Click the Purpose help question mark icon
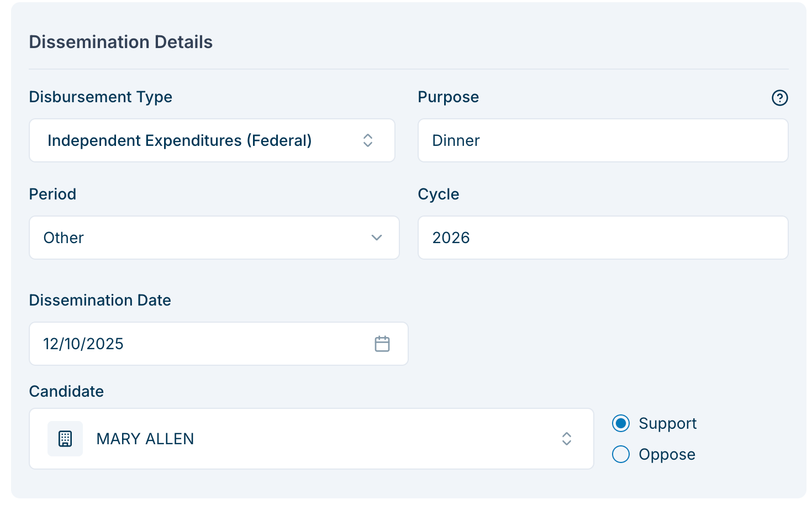This screenshot has width=812, height=505. coord(779,98)
